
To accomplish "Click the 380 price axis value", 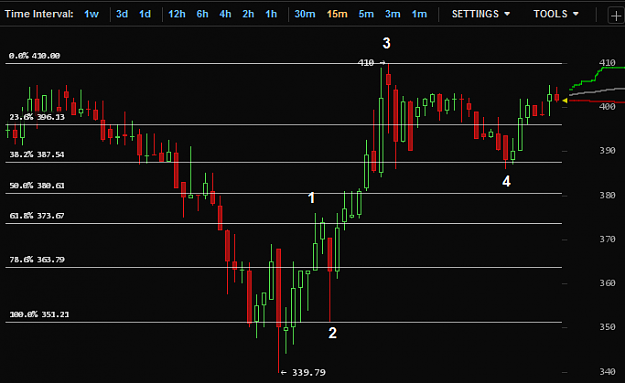I will [x=607, y=195].
